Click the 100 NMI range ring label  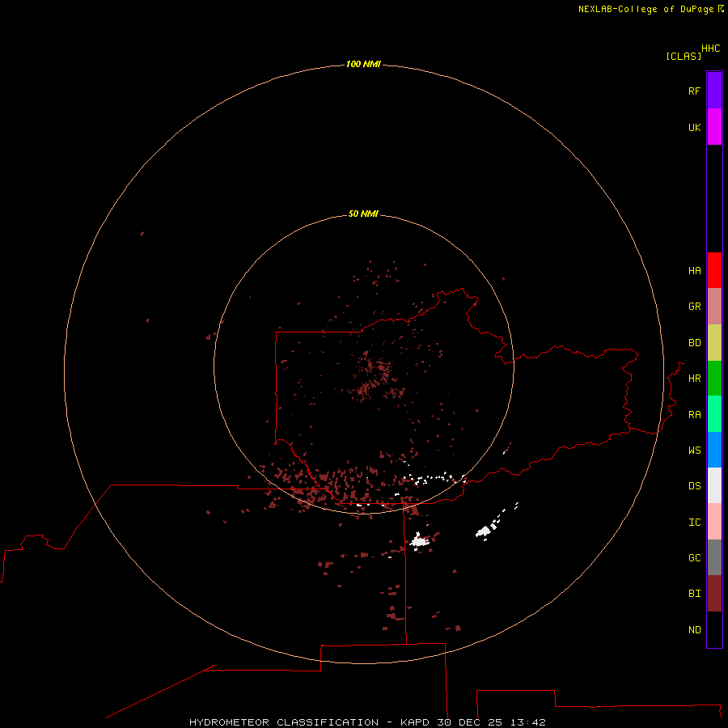[x=363, y=64]
